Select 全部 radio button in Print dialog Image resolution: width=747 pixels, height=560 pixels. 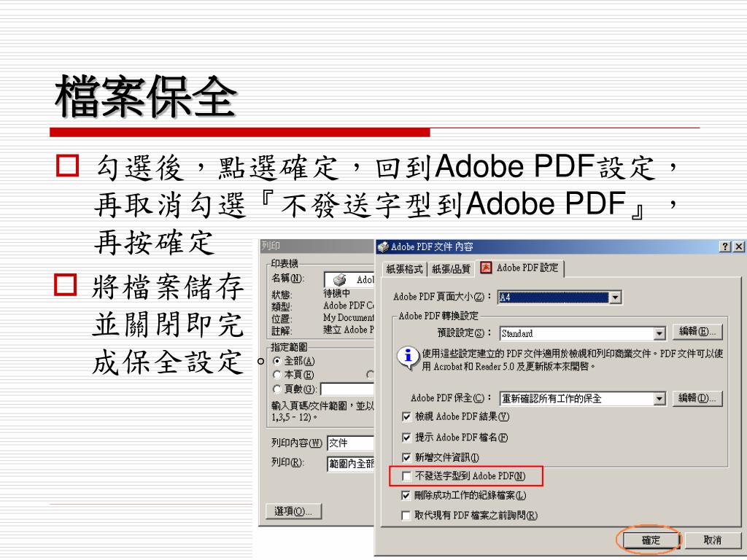276,361
